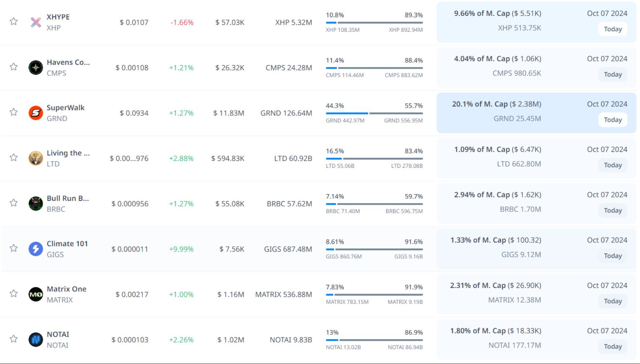640x364 pixels.
Task: Click the SuperWalk GRND logo icon
Action: coord(36,113)
